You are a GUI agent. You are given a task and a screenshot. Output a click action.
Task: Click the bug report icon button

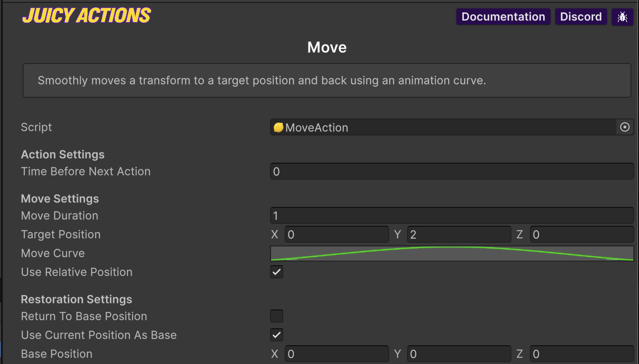pos(622,17)
